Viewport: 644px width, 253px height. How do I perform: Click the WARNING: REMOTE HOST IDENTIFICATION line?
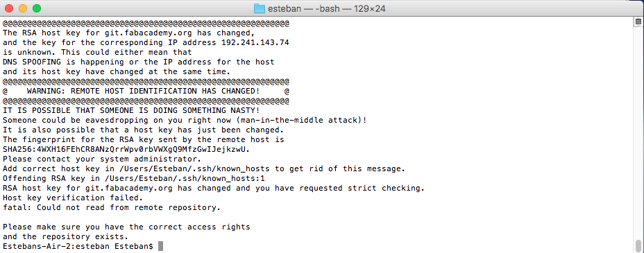(x=143, y=91)
